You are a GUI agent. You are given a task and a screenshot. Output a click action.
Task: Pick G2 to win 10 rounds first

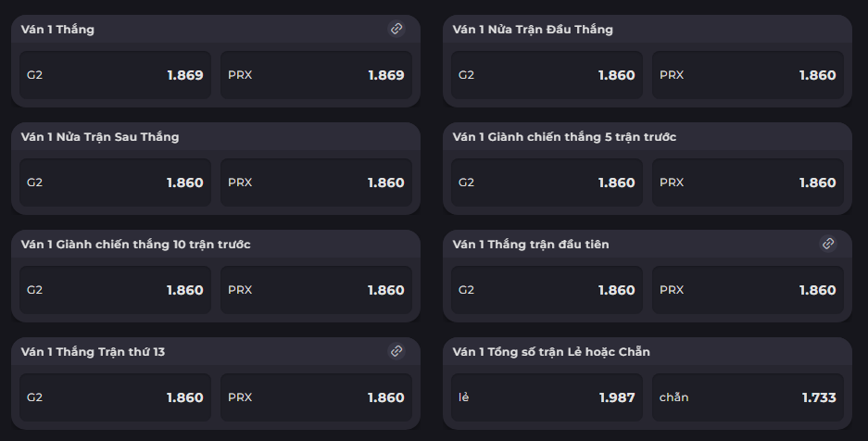[x=115, y=290]
